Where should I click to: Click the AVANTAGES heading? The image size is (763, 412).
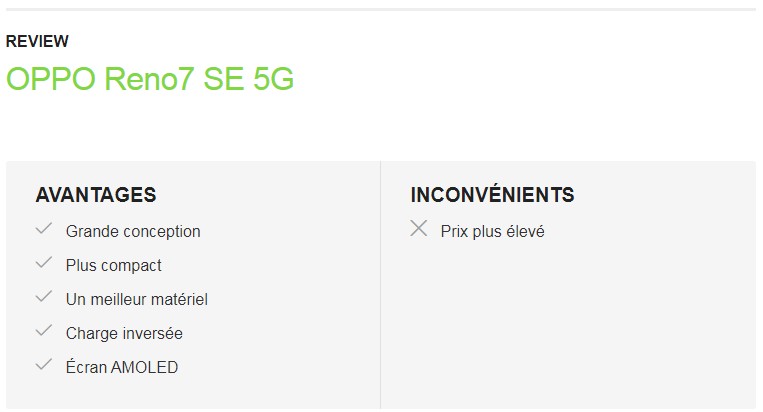point(96,195)
